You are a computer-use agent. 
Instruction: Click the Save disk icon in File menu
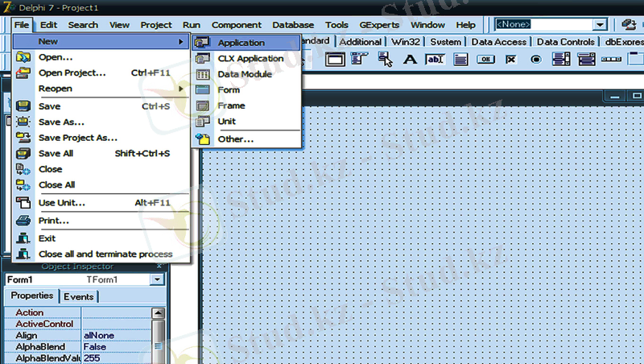click(x=23, y=106)
